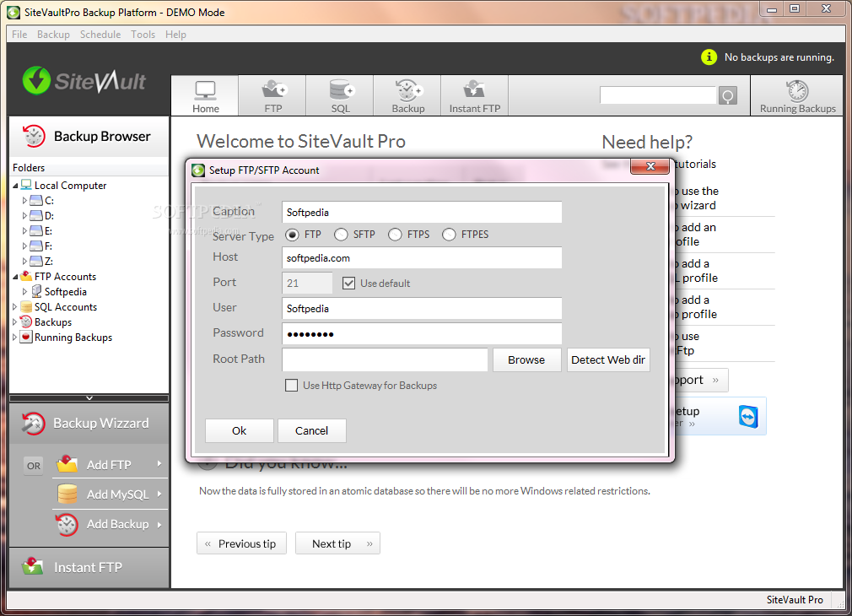Screen dimensions: 852x616
Task: Click the Instant FTP sidebar icon
Action: pyautogui.click(x=33, y=566)
